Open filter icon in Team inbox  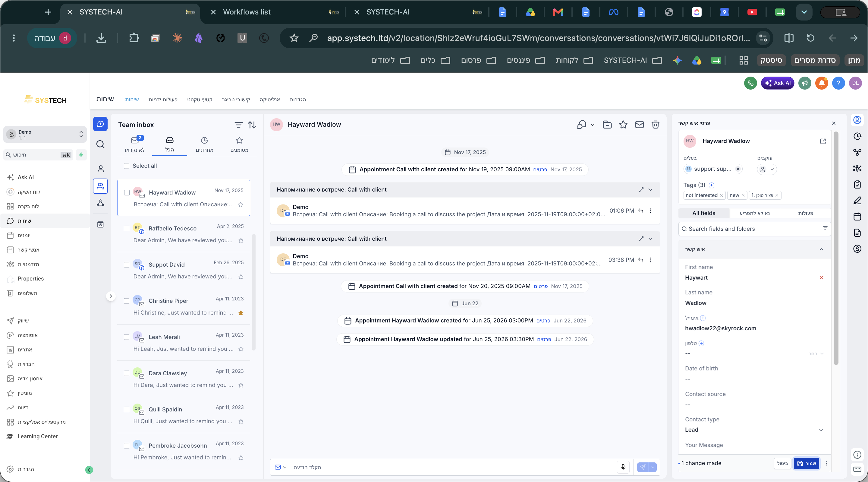238,125
